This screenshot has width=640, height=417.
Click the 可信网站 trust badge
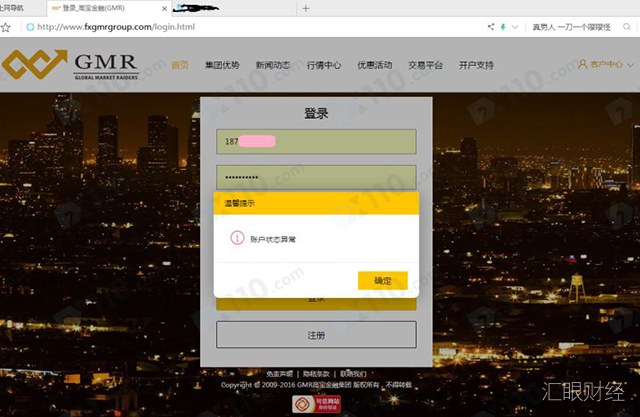click(x=316, y=404)
